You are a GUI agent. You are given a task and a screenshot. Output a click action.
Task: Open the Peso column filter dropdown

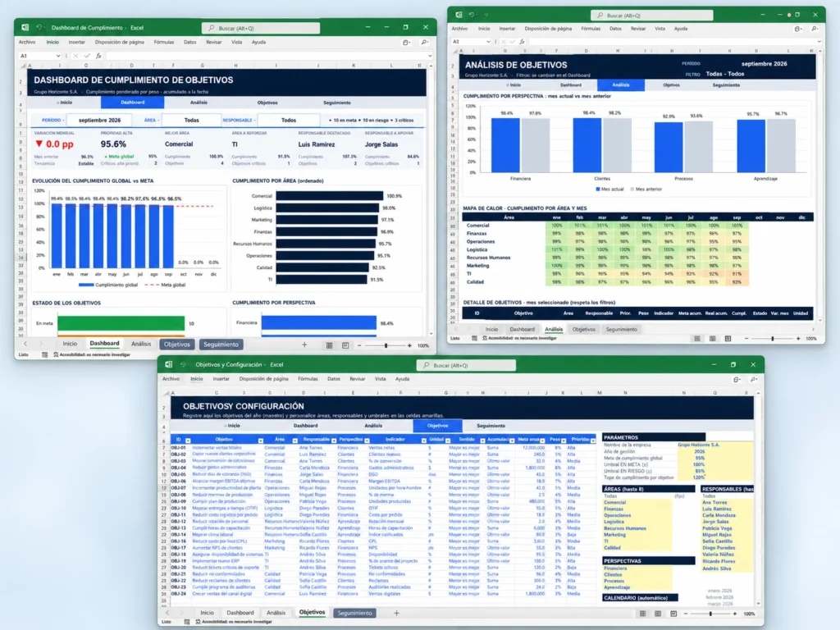click(x=564, y=441)
